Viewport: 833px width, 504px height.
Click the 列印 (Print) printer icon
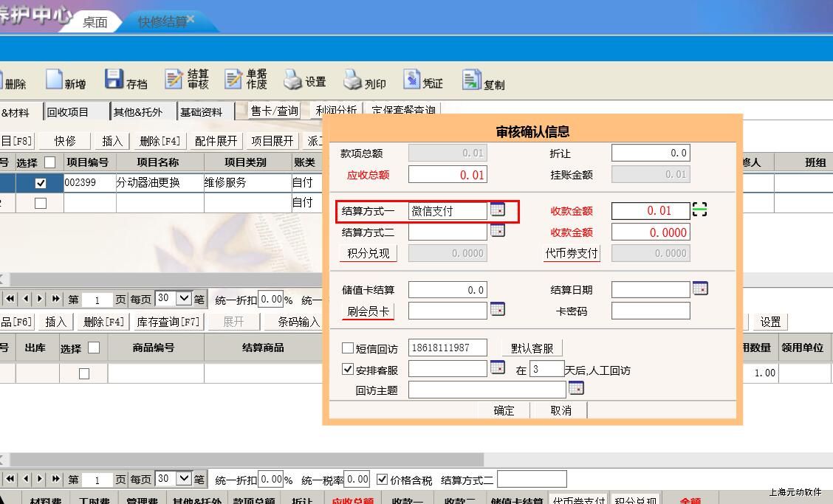[353, 80]
